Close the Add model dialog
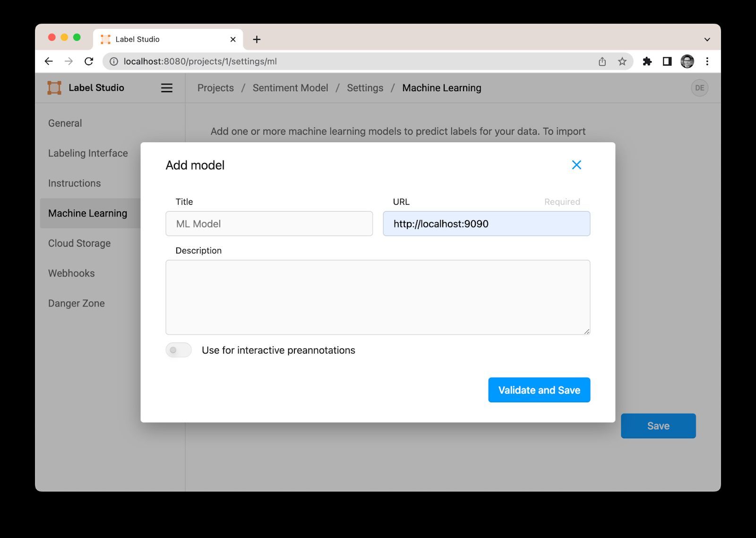Image resolution: width=756 pixels, height=538 pixels. coord(576,165)
